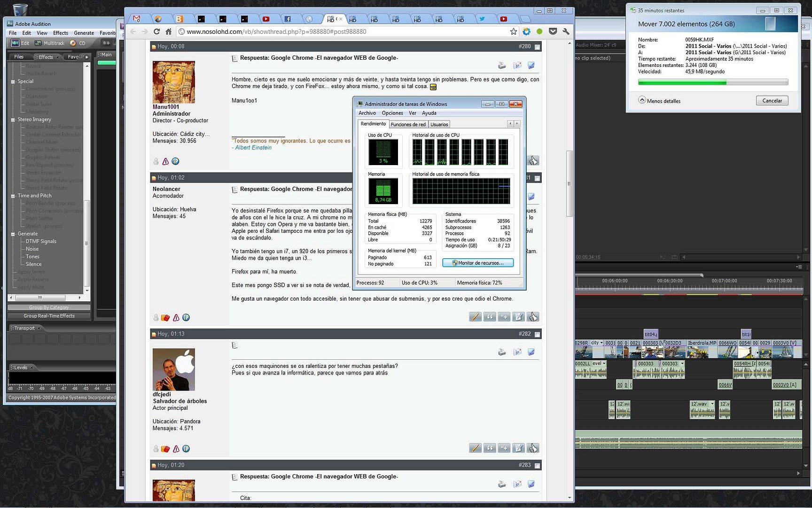
Task: Click the green circle extension icon
Action: pyautogui.click(x=539, y=32)
